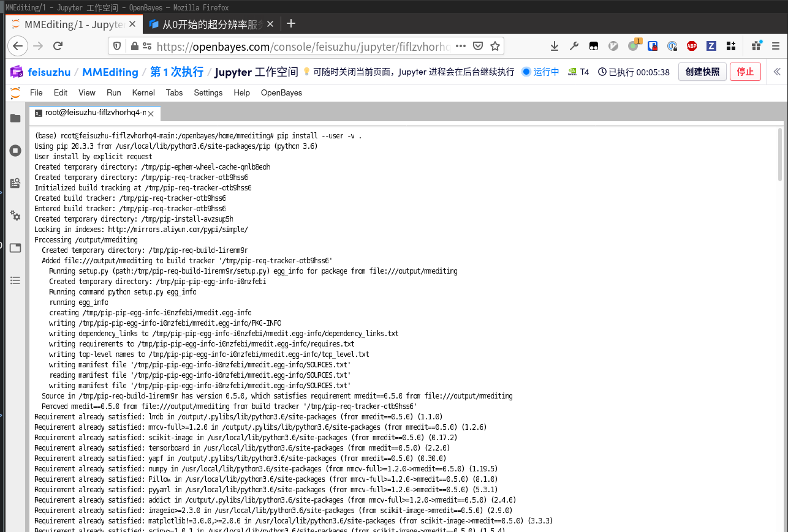Collapse the right panel with double chevron
Viewport: 788px width, 532px height.
tap(777, 72)
